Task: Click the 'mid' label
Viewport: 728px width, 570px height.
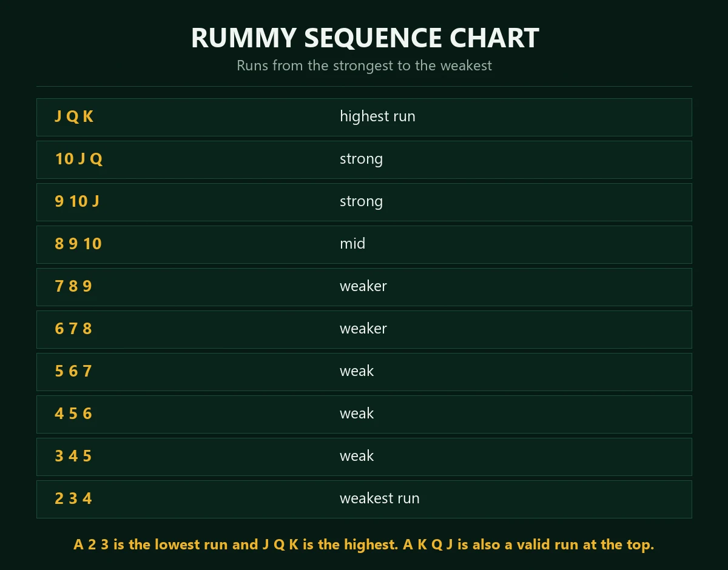Action: pos(352,244)
